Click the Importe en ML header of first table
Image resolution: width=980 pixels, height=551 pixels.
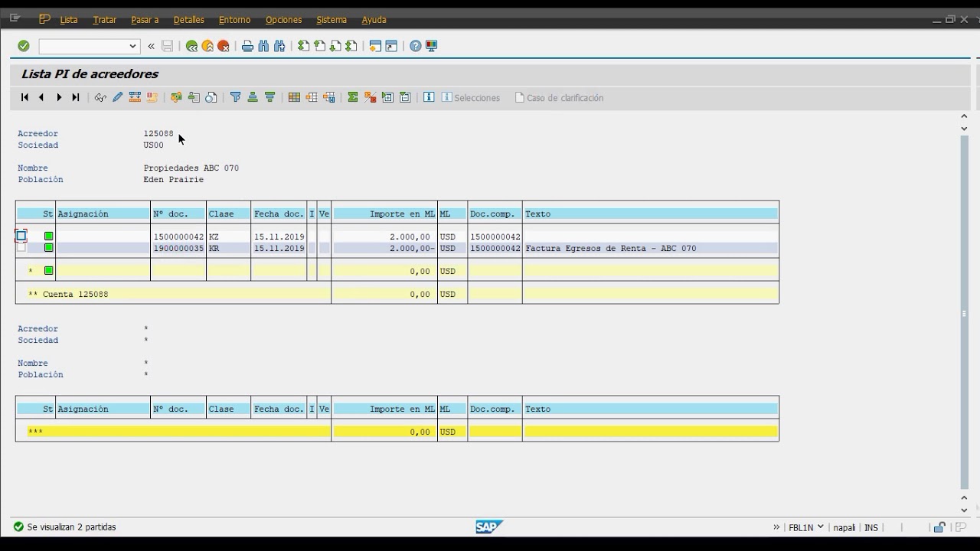(384, 214)
